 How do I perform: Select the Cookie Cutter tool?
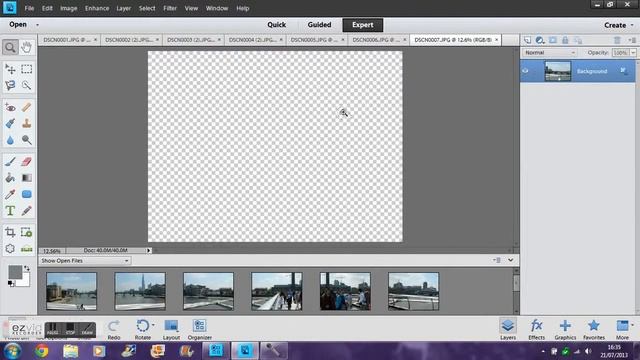[10, 249]
